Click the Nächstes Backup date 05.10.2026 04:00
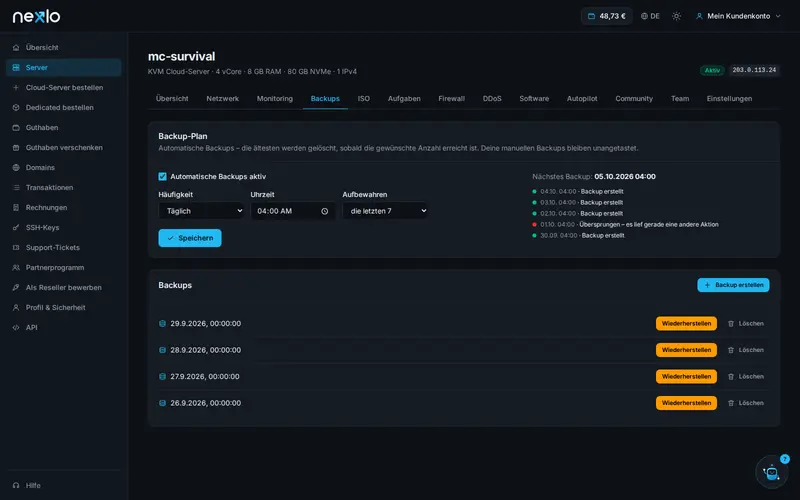Viewport: 800px width, 500px height. point(625,177)
